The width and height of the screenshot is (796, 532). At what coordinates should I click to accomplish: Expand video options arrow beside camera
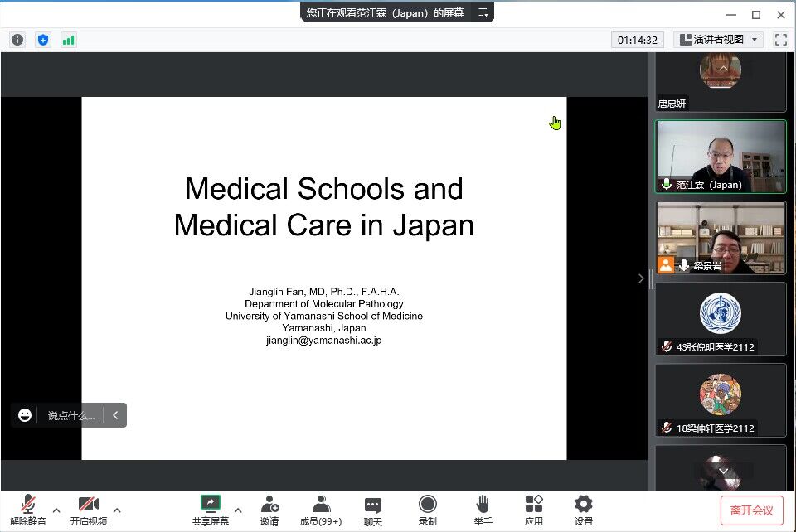click(117, 510)
